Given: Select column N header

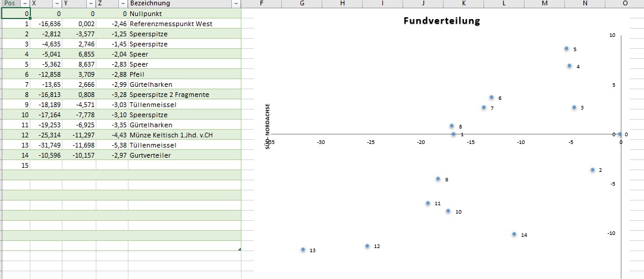Looking at the screenshot, I should coord(585,4).
